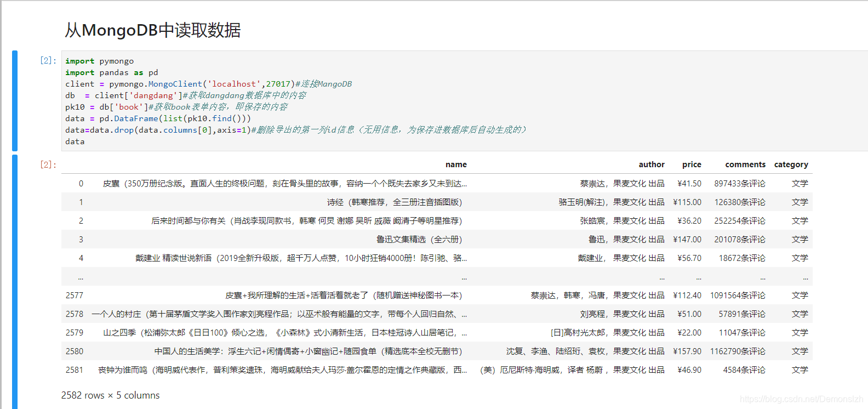Image resolution: width=868 pixels, height=409 pixels.
Task: Collapse the output via blue bar
Action: [15, 282]
